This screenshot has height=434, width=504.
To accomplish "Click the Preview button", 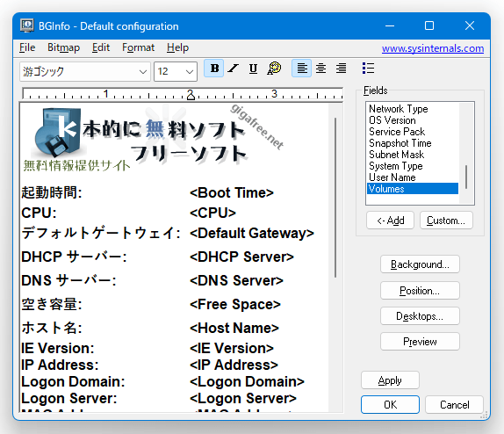I will (x=420, y=342).
